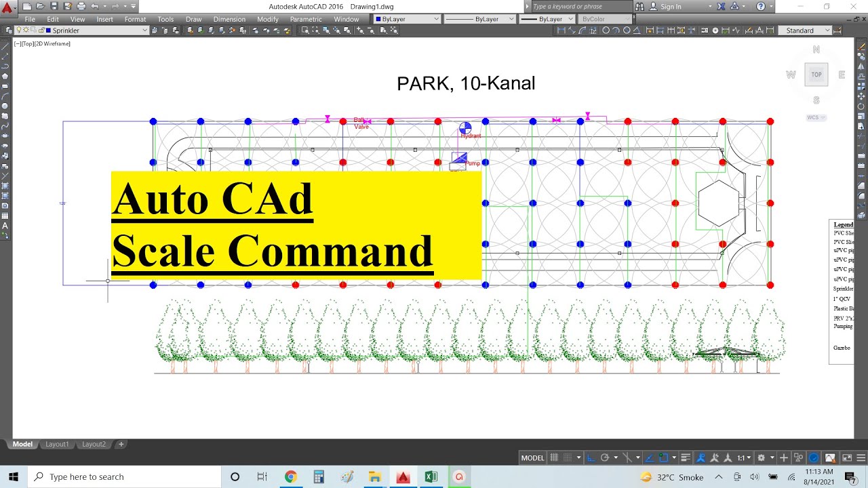Click the Save icon in quick access toolbar

click(54, 6)
